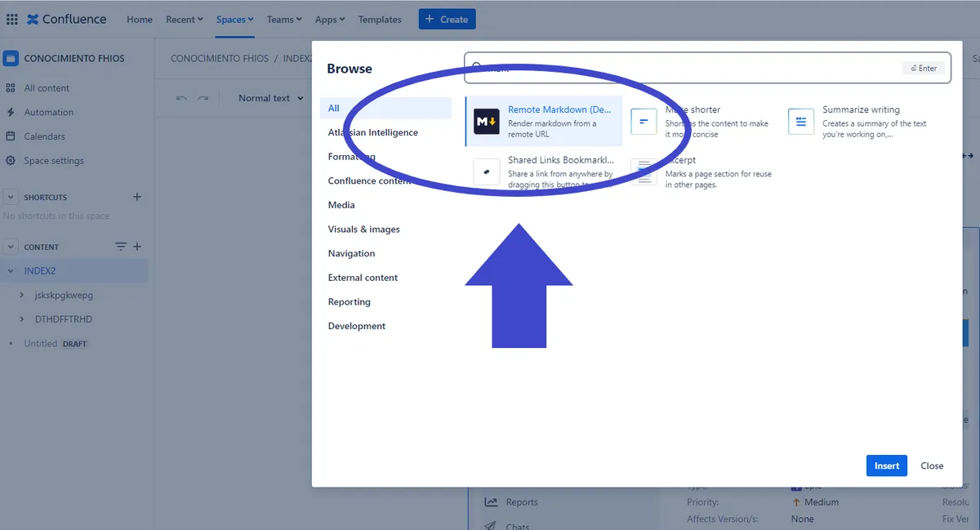Open the CONOCIMIENTO FHIOS space icon
The width and height of the screenshot is (980, 530).
click(x=11, y=58)
